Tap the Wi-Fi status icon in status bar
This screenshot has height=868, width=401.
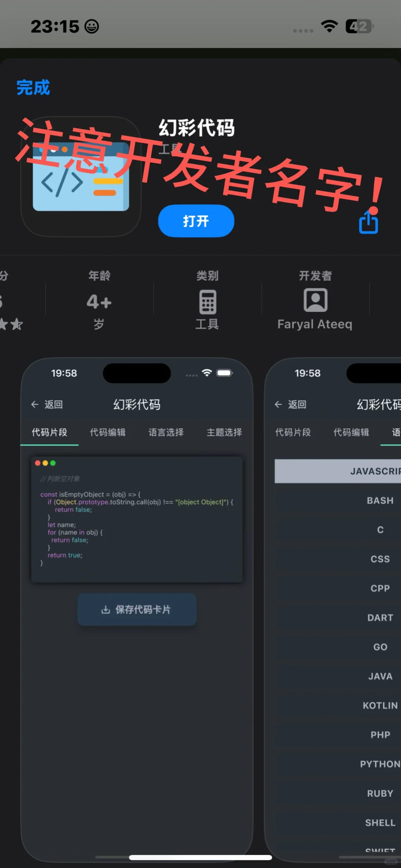329,26
